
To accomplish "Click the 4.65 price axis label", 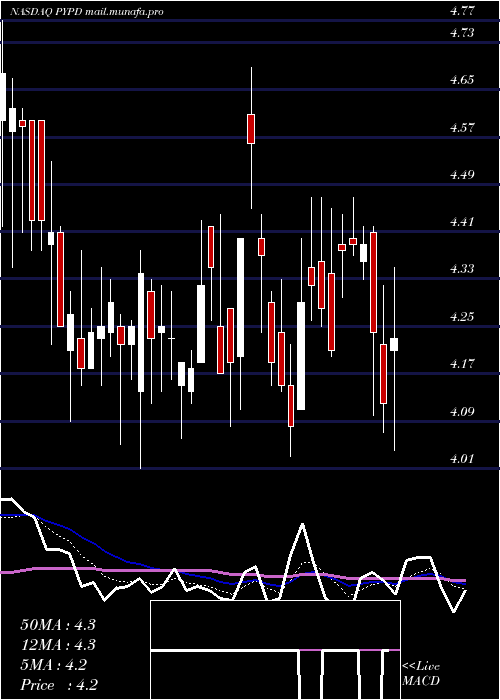I will click(462, 80).
